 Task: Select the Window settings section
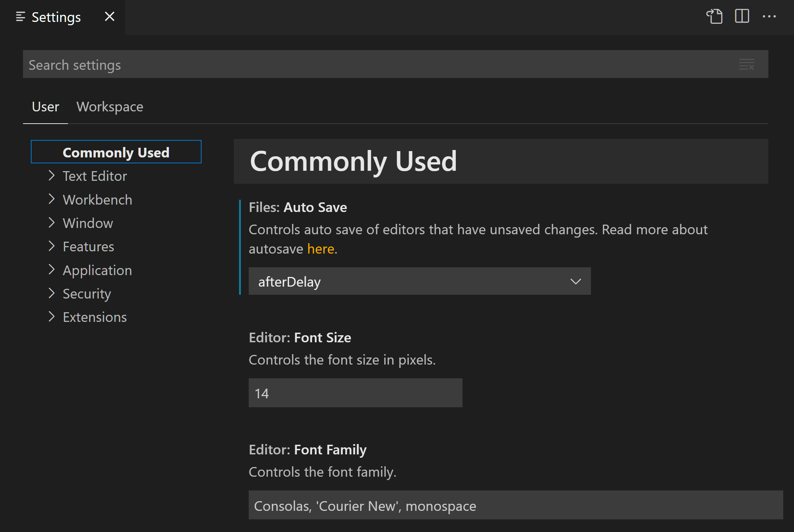(x=89, y=222)
